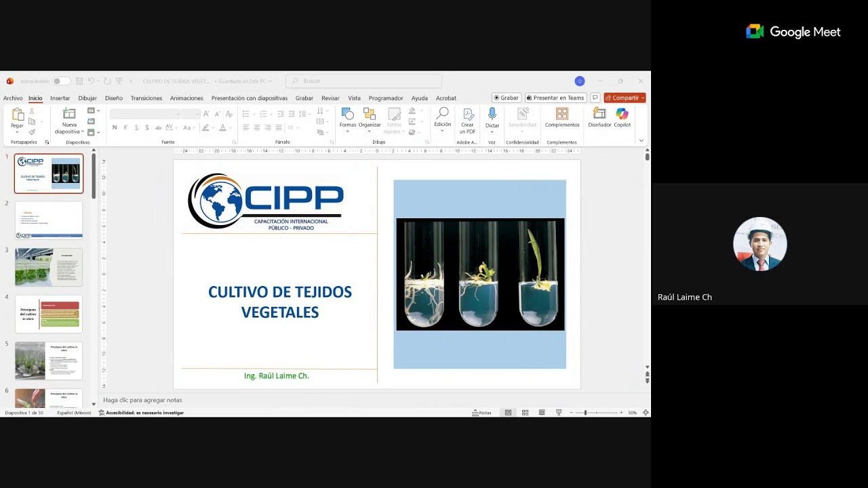
Task: Expand the Fuente group dialog launcher
Action: pos(234,142)
